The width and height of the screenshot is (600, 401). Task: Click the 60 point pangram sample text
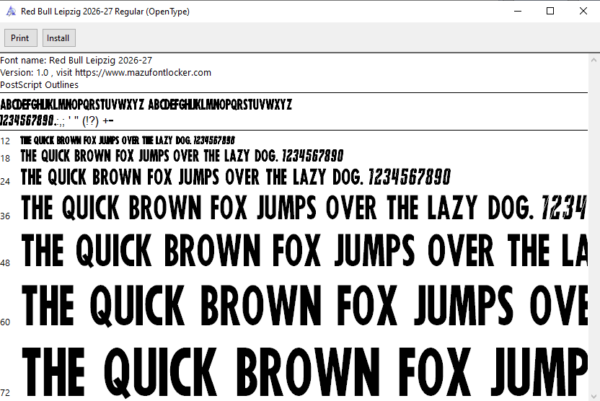click(x=305, y=305)
